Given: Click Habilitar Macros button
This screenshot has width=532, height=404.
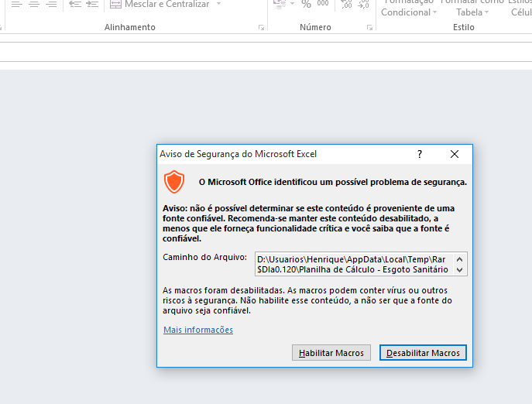Looking at the screenshot, I should 331,353.
